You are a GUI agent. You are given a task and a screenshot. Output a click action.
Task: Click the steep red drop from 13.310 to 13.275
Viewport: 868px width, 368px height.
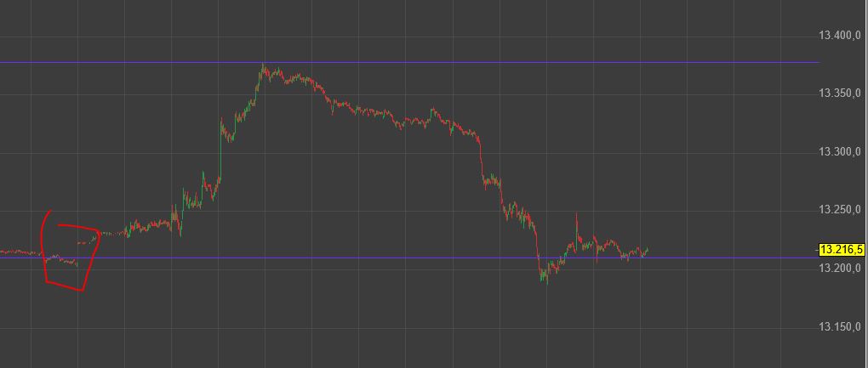point(481,161)
